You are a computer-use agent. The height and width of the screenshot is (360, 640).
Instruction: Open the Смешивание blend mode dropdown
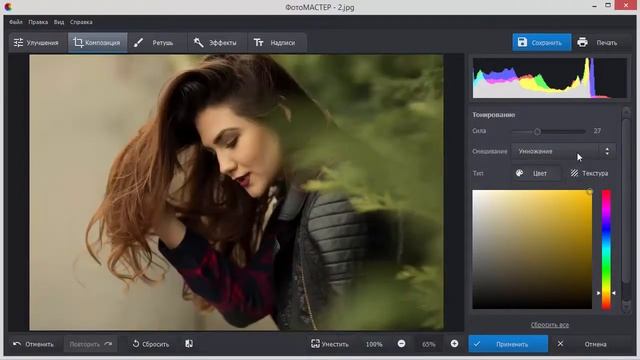562,151
